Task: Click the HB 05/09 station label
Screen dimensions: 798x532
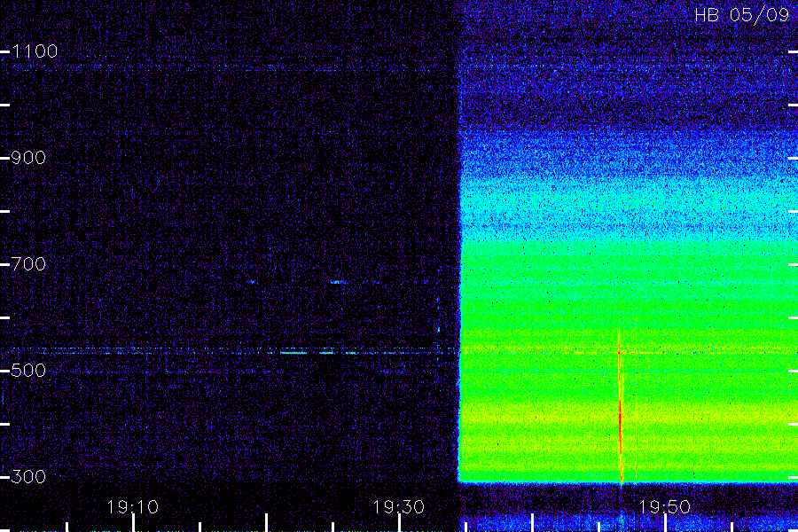Action: (742, 15)
